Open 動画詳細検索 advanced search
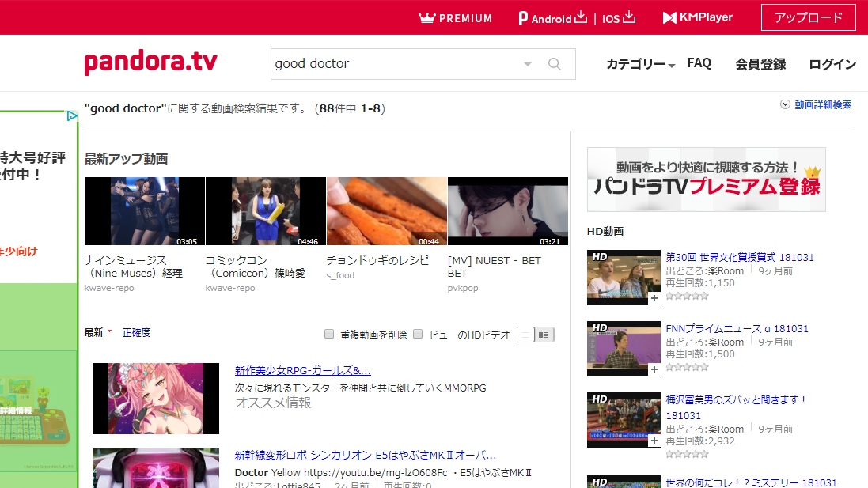The width and height of the screenshot is (868, 488). tap(823, 104)
